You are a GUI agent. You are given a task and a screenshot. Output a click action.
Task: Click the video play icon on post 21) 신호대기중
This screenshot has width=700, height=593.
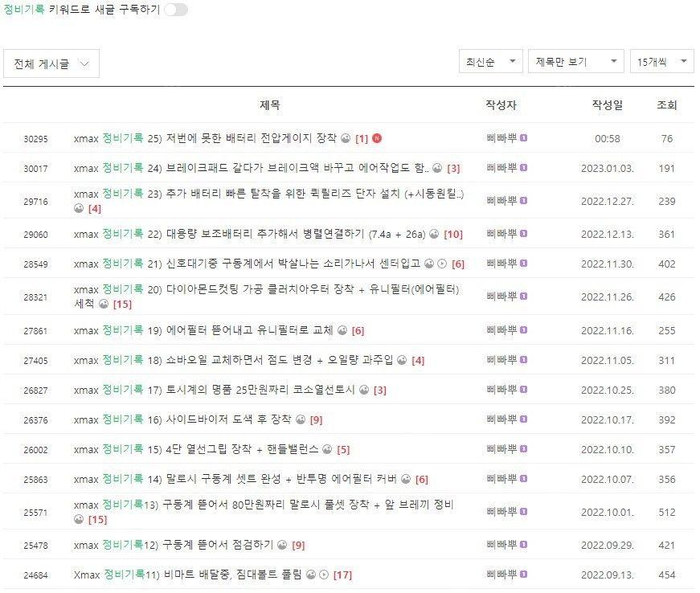[442, 264]
